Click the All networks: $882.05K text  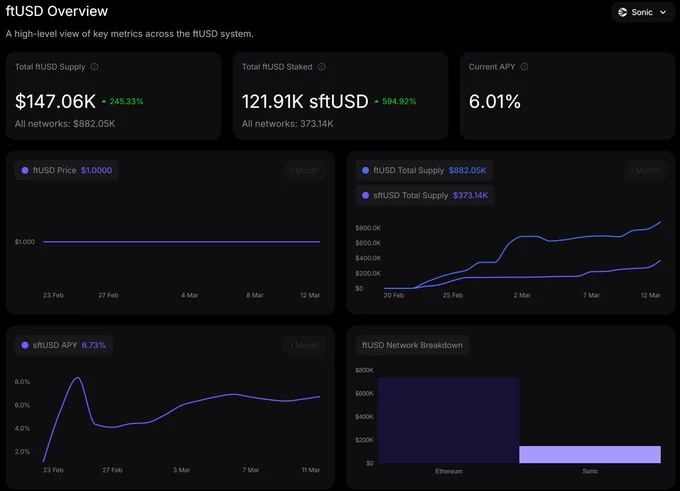pos(65,124)
